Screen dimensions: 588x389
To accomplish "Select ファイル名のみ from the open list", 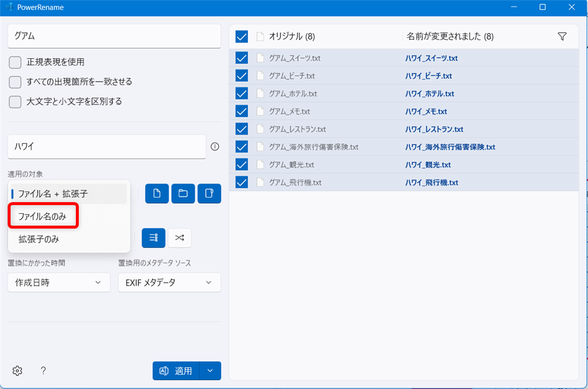I will (x=43, y=216).
